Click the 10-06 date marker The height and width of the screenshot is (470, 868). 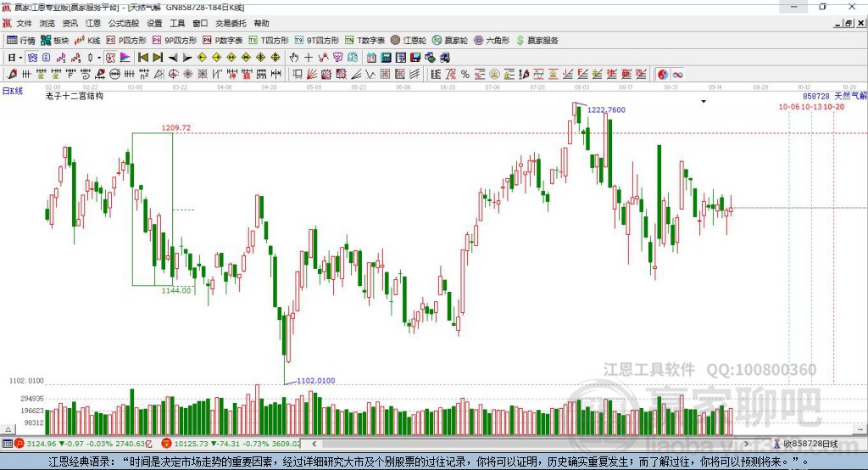click(x=789, y=106)
